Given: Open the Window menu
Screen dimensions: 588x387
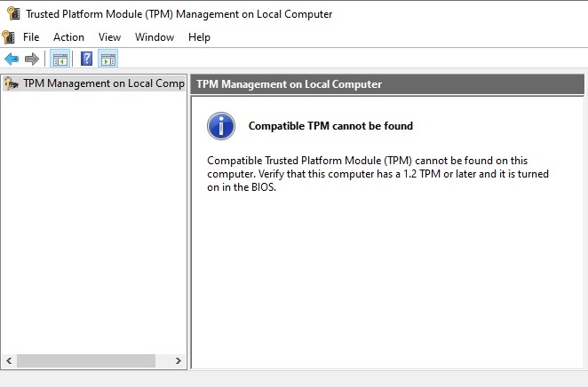Looking at the screenshot, I should (155, 37).
